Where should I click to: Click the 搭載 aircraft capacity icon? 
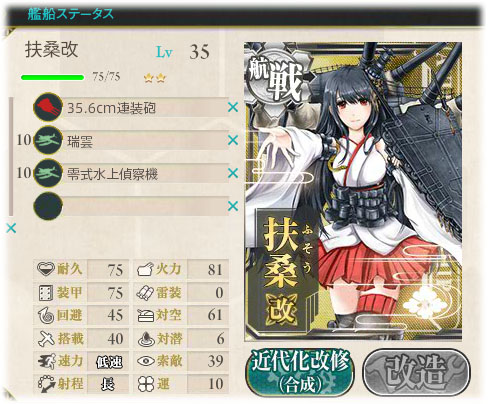(x=46, y=338)
